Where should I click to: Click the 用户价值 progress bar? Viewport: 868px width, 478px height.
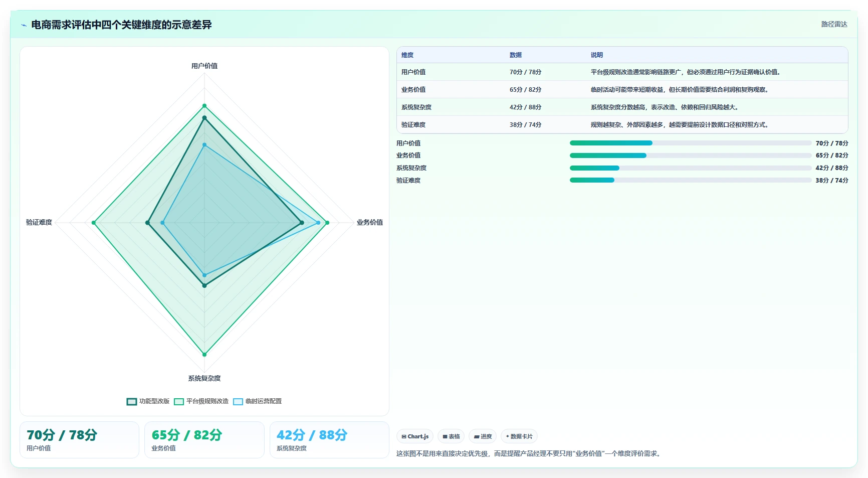[x=691, y=143]
